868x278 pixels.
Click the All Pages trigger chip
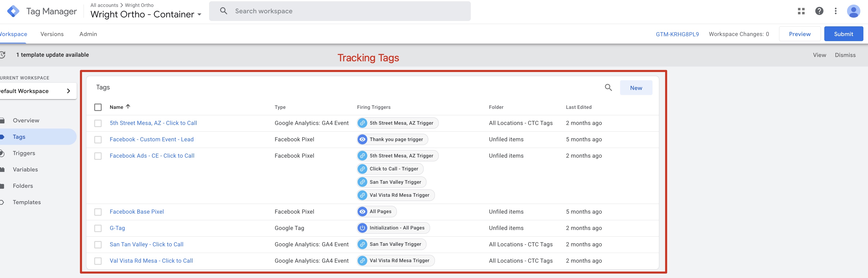377,212
